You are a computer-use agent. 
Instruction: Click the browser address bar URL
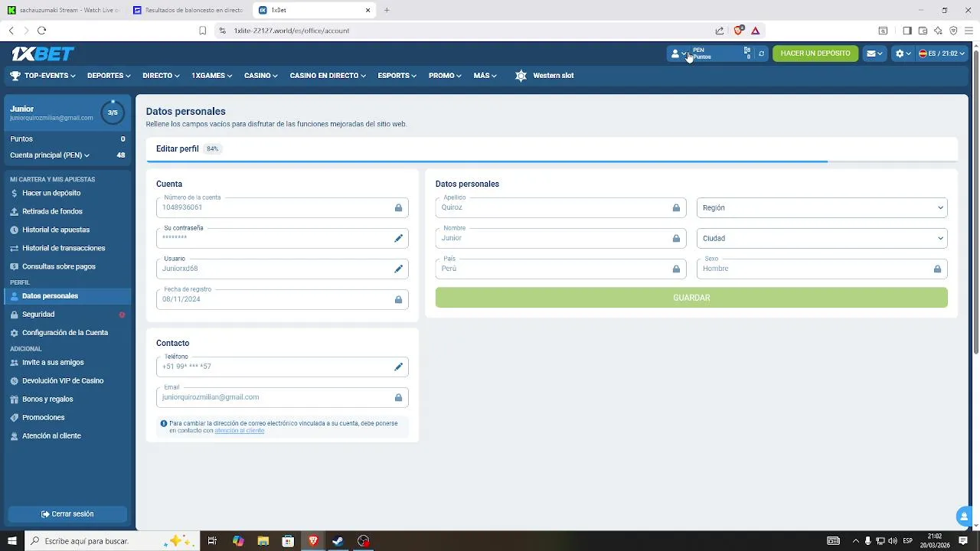[292, 31]
